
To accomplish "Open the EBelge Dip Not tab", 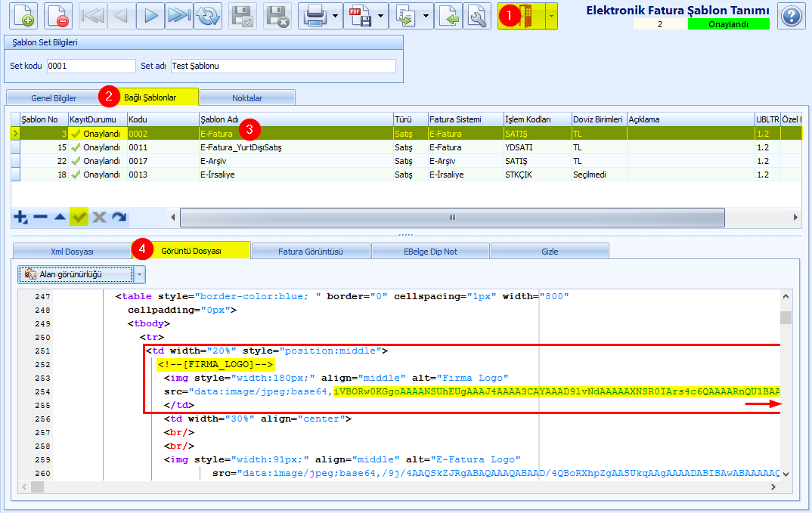I will pos(430,252).
